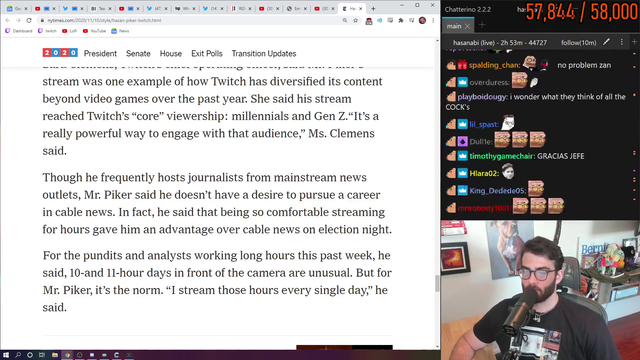The image size is (640, 360).
Task: Click hasanabi live channel header
Action: click(x=500, y=42)
